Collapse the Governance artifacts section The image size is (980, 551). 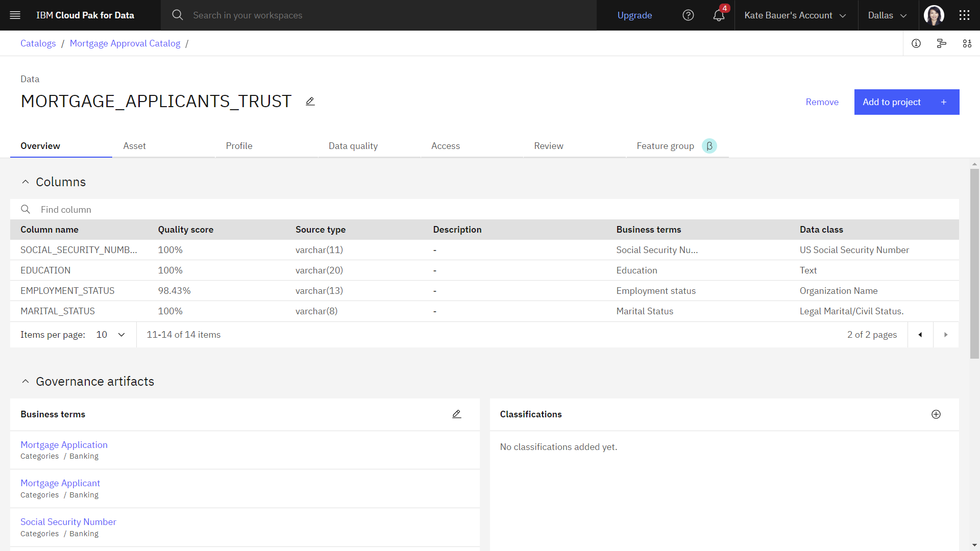click(26, 382)
